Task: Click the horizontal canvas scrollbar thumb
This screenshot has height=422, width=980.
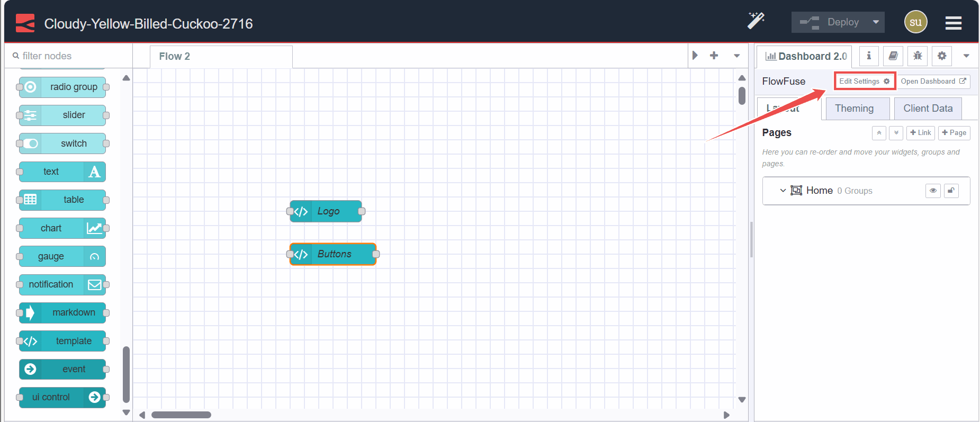Action: click(181, 415)
